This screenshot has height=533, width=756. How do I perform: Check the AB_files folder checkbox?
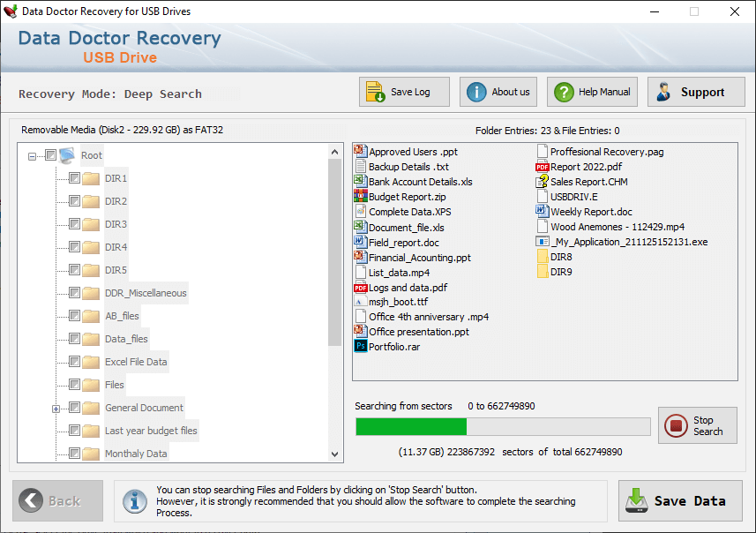pos(74,315)
